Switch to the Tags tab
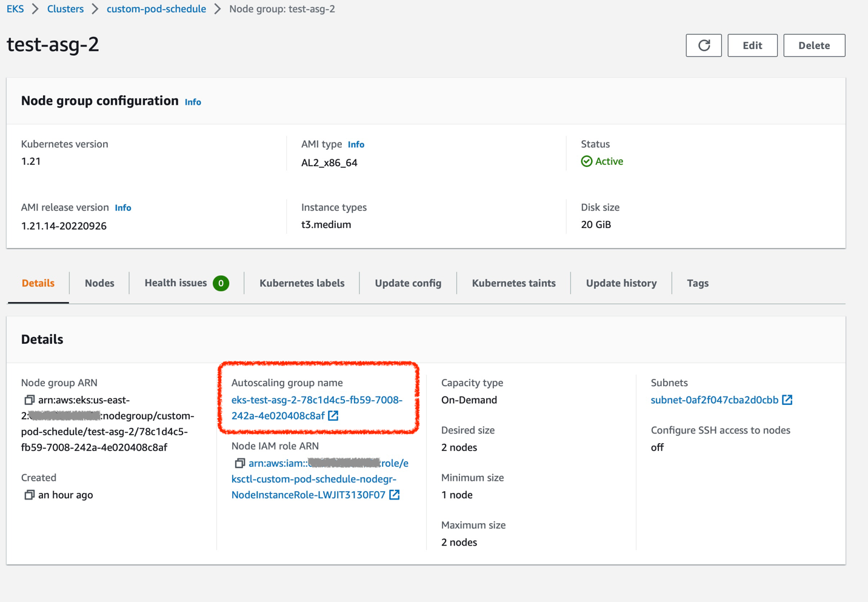868x602 pixels. coord(698,283)
